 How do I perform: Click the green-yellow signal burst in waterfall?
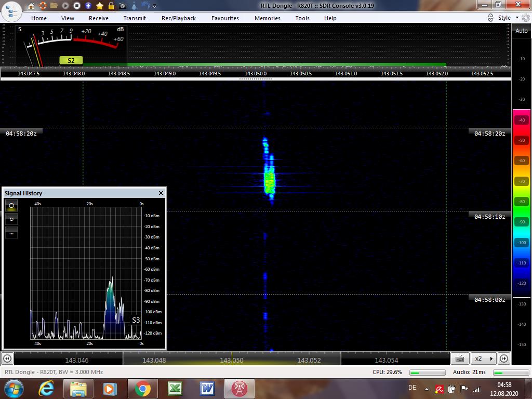pos(270,181)
